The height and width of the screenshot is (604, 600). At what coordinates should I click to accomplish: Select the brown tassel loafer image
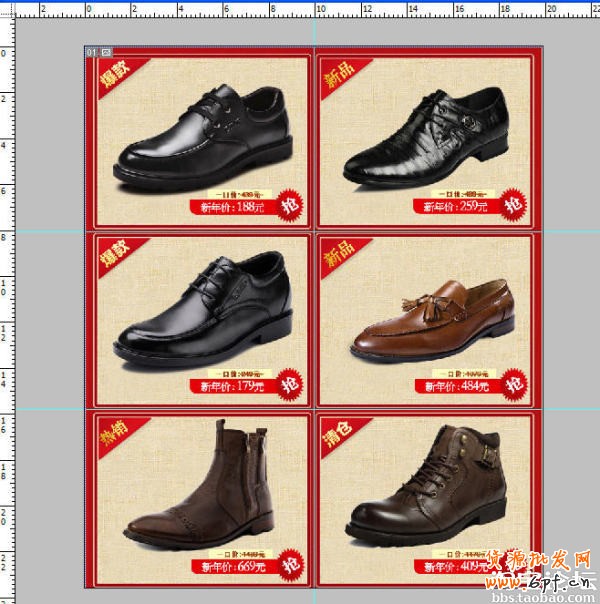430,320
